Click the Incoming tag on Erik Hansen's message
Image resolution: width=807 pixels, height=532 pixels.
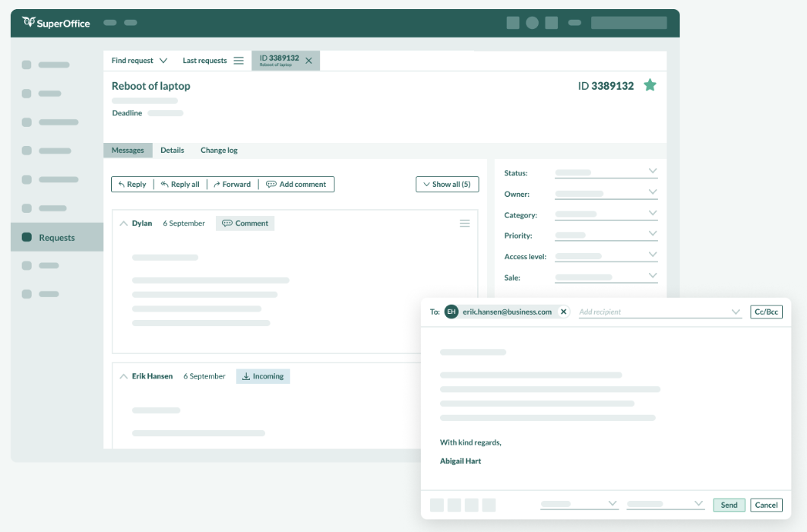pos(263,376)
